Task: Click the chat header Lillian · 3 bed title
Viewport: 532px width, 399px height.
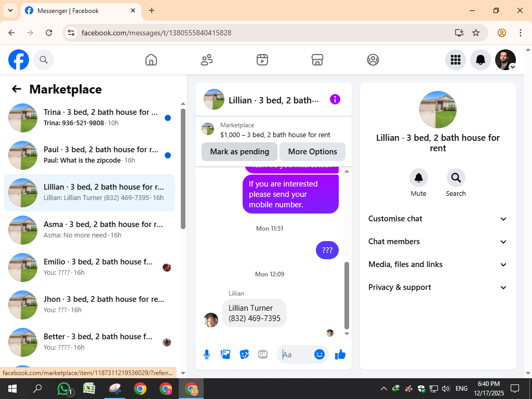Action: tap(273, 100)
